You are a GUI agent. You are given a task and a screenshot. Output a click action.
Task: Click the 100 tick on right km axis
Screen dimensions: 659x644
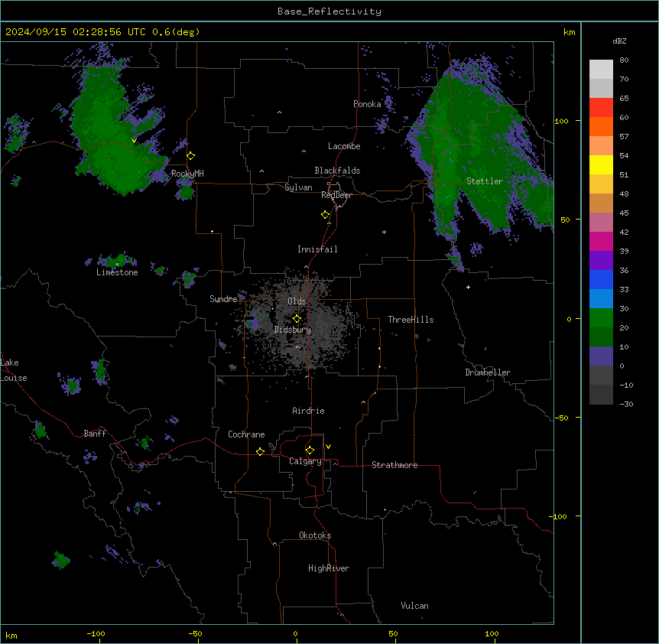[561, 121]
